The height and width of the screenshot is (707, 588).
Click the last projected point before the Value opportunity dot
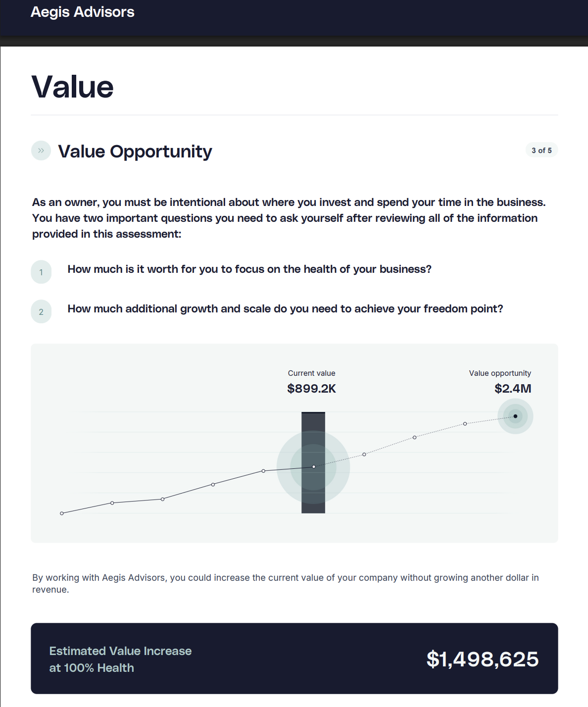465,424
